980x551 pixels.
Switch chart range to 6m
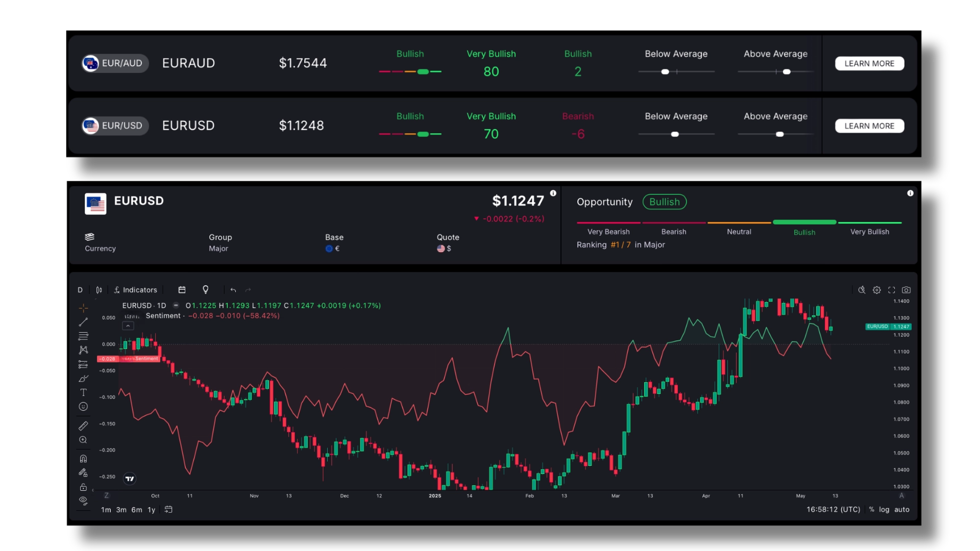136,510
